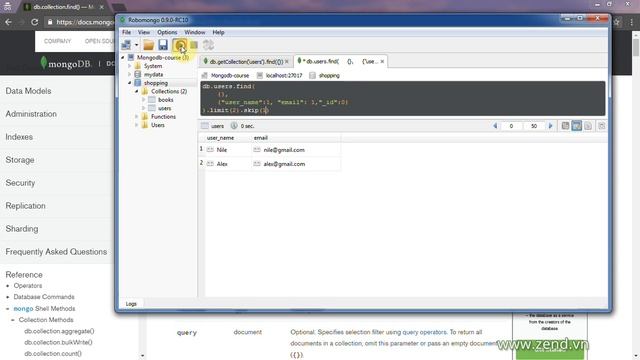Viewport: 640px width, 360px height.
Task: Collapse the Mongodb-course connection node
Action: click(x=123, y=58)
